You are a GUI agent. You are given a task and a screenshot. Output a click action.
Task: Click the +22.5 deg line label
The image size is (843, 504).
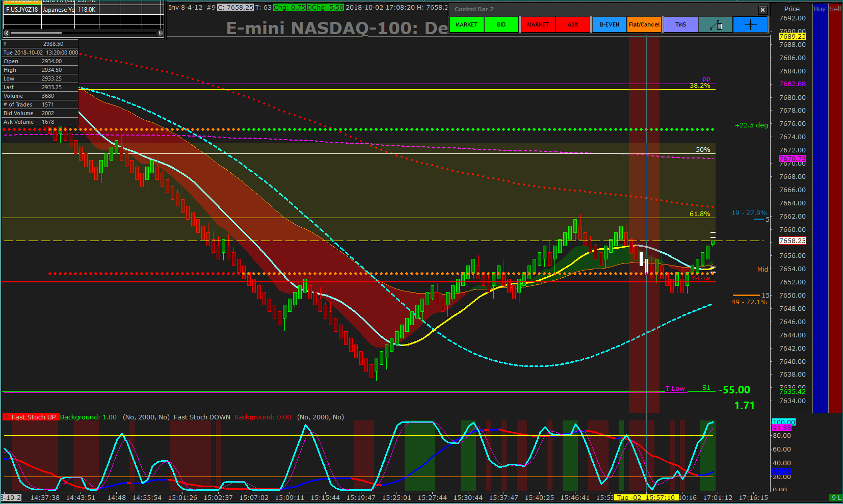pyautogui.click(x=751, y=125)
